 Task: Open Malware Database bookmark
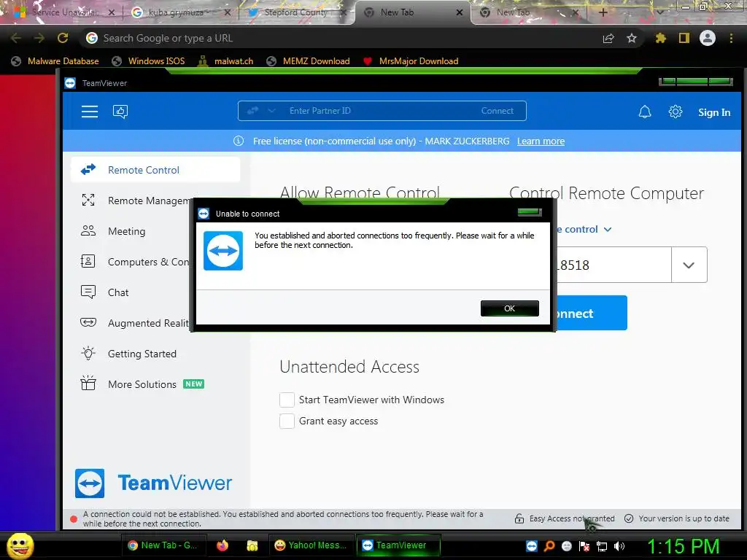(55, 61)
